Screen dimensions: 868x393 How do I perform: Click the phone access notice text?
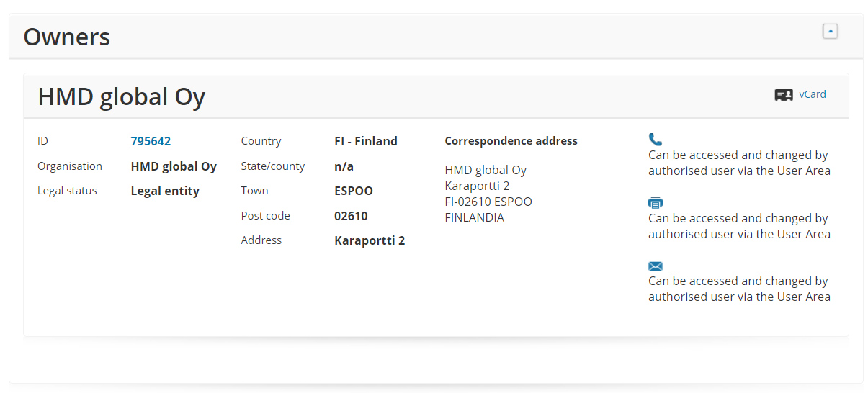point(739,163)
